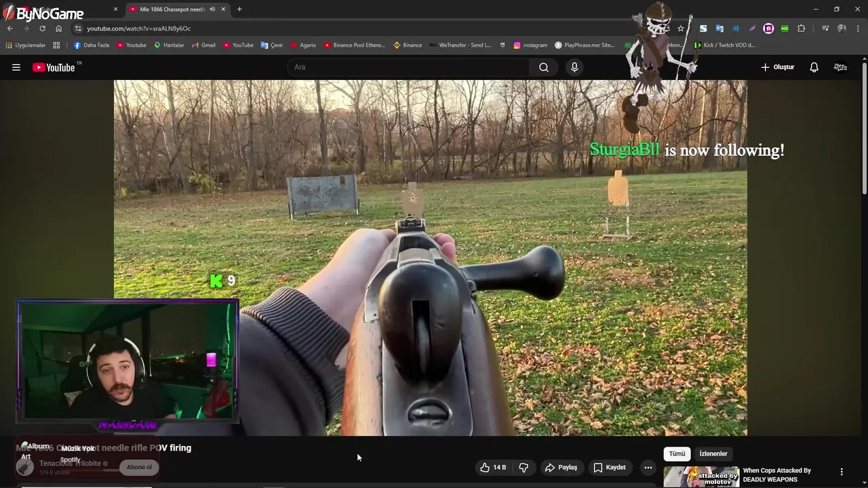Open the Oluştur create button
The height and width of the screenshot is (488, 868).
777,67
